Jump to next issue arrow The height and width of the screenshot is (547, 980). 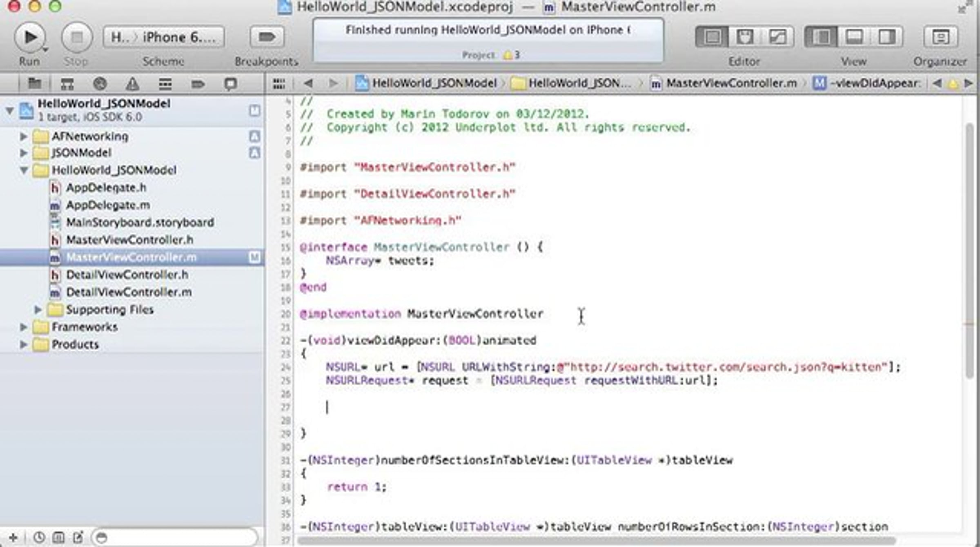(968, 83)
